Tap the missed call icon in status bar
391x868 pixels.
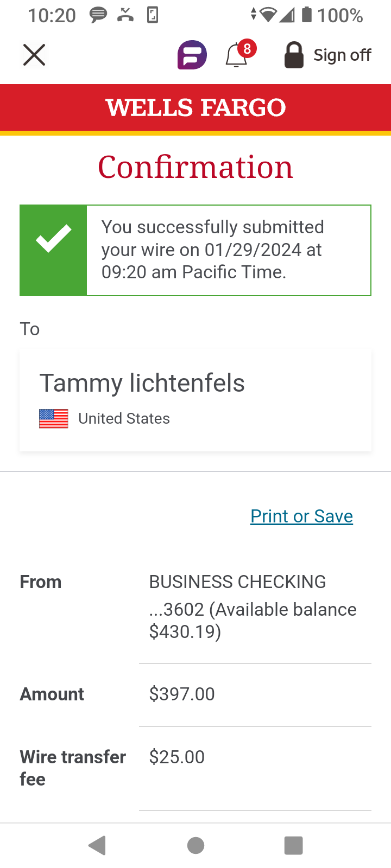coord(125,15)
